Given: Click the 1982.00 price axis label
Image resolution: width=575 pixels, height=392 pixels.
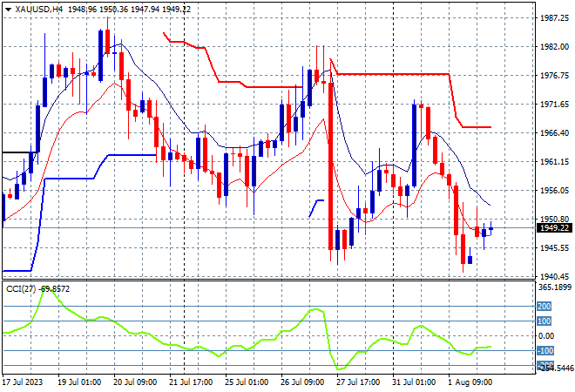Looking at the screenshot, I should click(x=554, y=46).
